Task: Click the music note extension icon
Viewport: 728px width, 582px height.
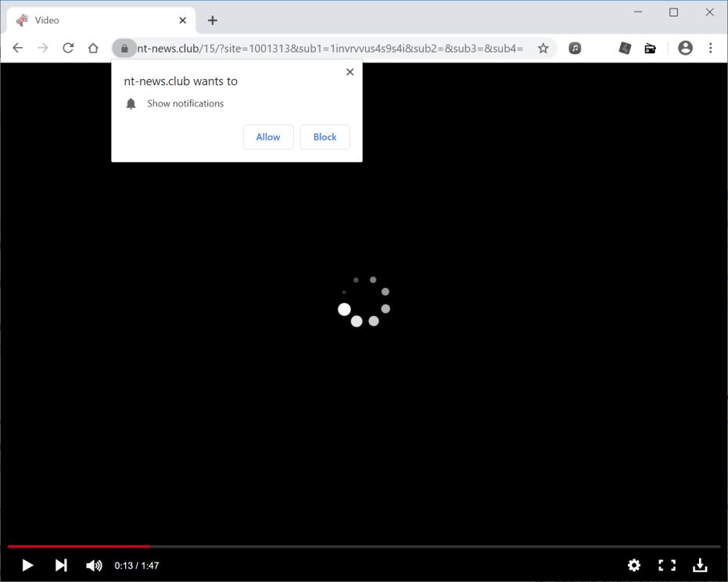Action: tap(575, 48)
